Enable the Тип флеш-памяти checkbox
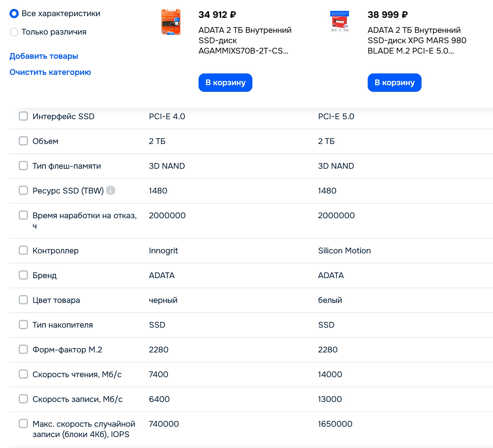The width and height of the screenshot is (493, 448). click(x=23, y=166)
